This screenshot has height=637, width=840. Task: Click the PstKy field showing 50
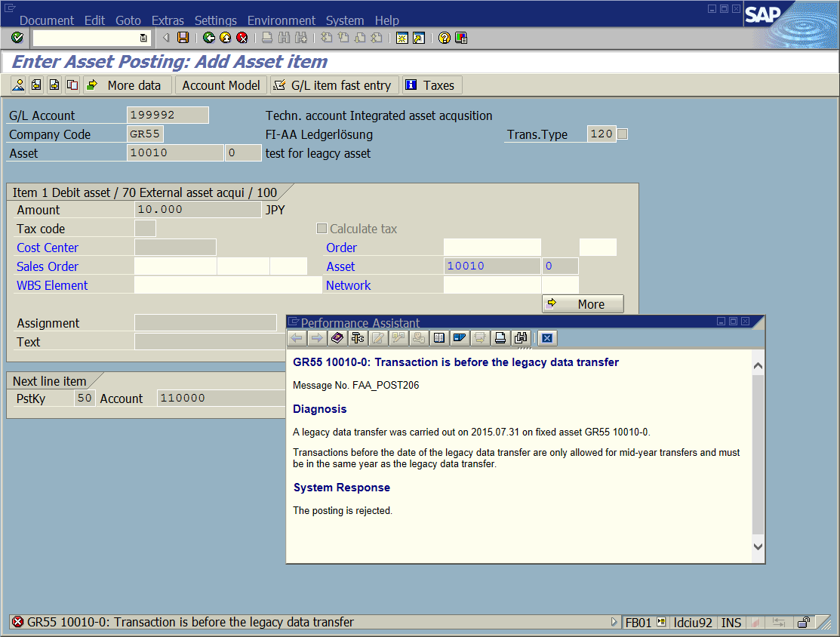point(85,398)
